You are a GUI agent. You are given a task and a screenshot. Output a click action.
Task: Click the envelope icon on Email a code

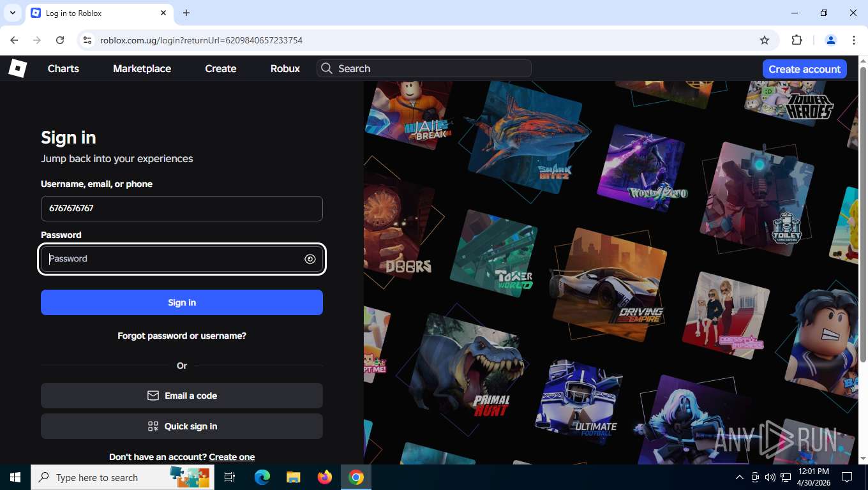coord(153,396)
